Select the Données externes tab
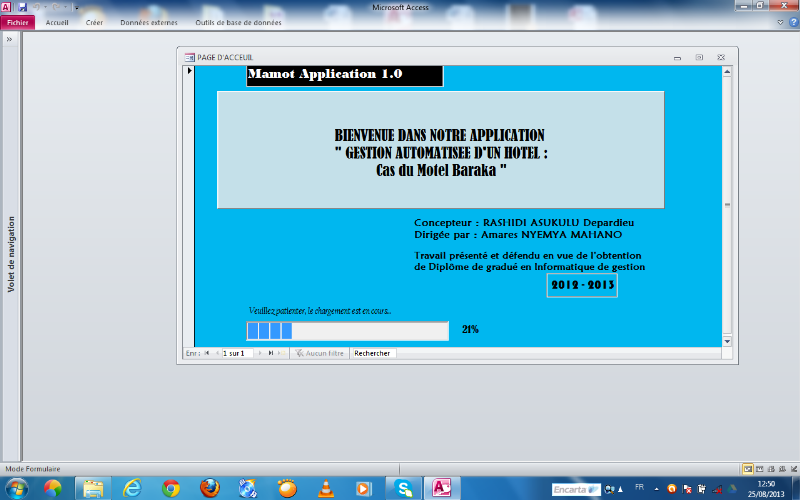Viewport: 800px width, 500px height. [149, 22]
